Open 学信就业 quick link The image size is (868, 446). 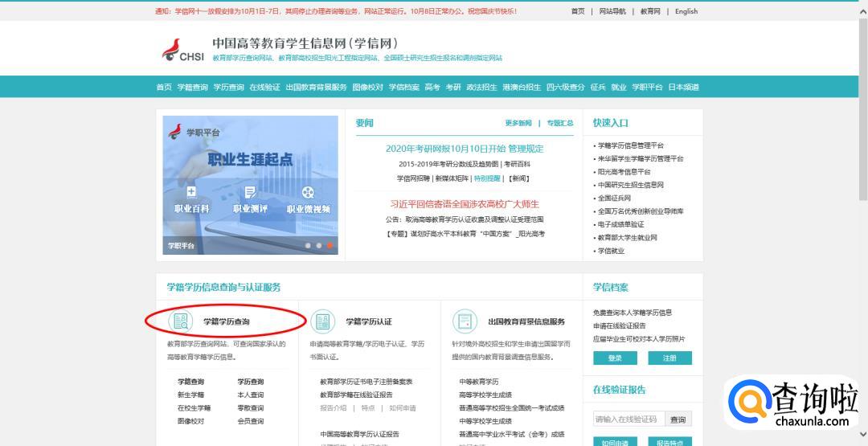pyautogui.click(x=611, y=252)
